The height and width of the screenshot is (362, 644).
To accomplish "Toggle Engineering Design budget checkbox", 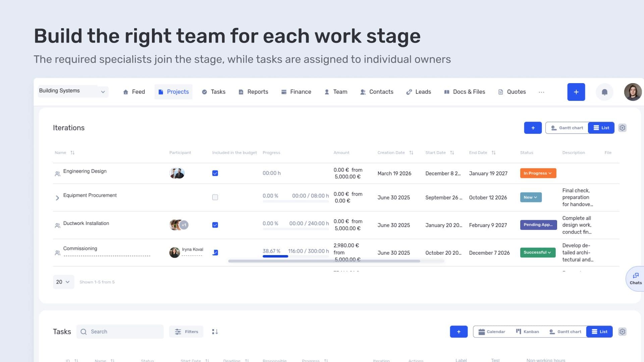I will (215, 173).
